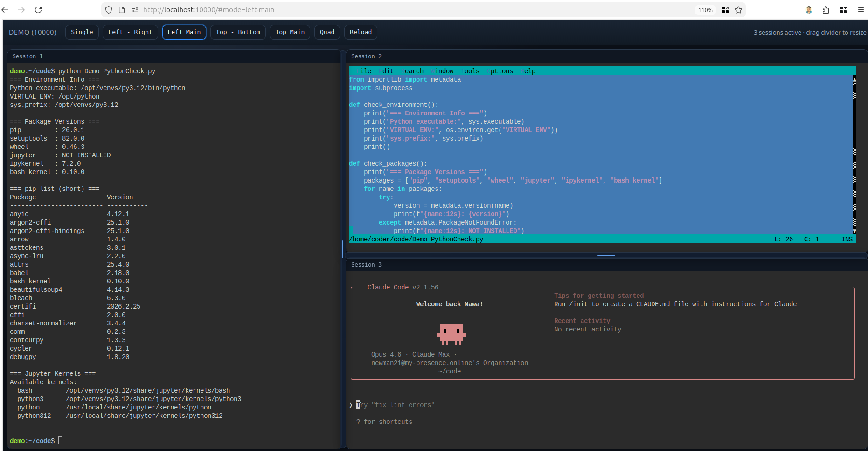The image size is (868, 451).
Task: Bookmark this page with the star icon
Action: pos(738,10)
